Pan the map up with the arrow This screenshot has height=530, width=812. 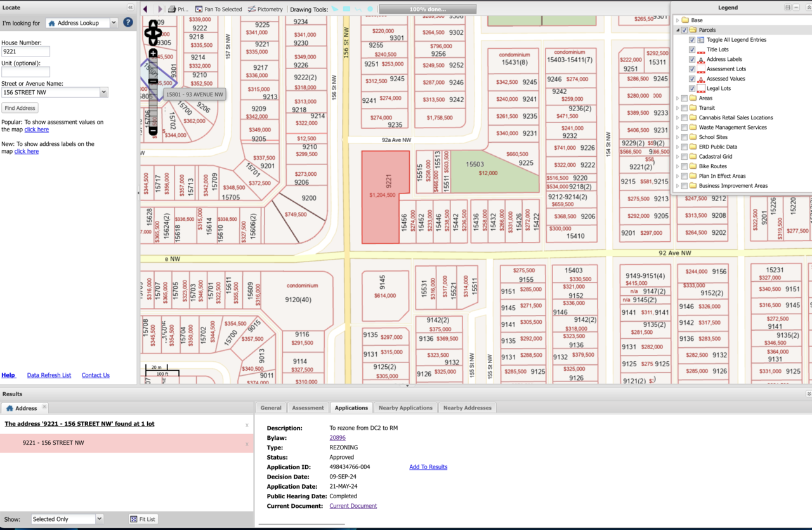point(153,23)
